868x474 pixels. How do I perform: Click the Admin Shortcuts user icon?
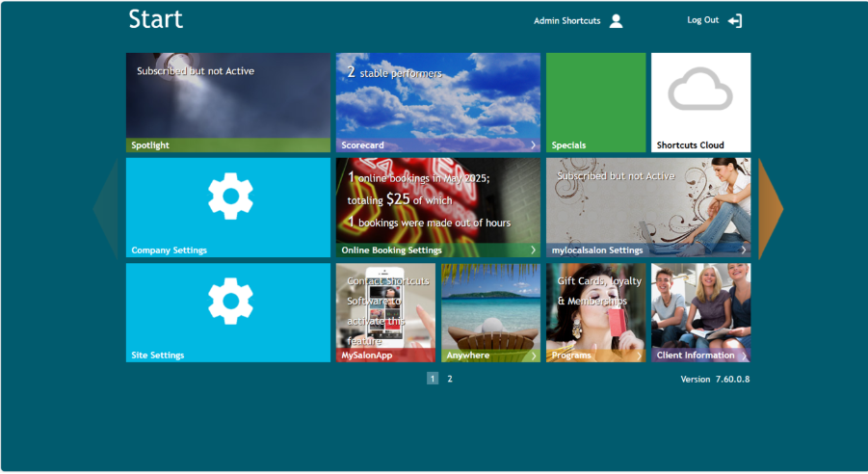coord(616,21)
